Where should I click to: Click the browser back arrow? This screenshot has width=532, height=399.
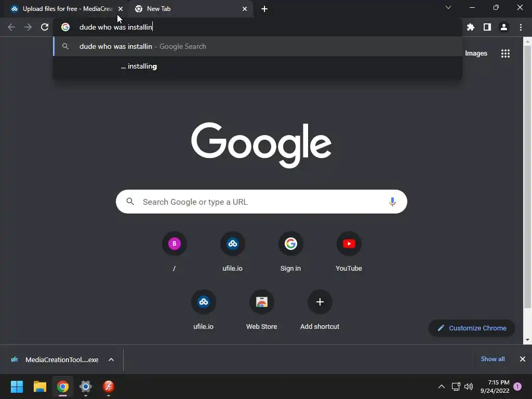point(11,27)
